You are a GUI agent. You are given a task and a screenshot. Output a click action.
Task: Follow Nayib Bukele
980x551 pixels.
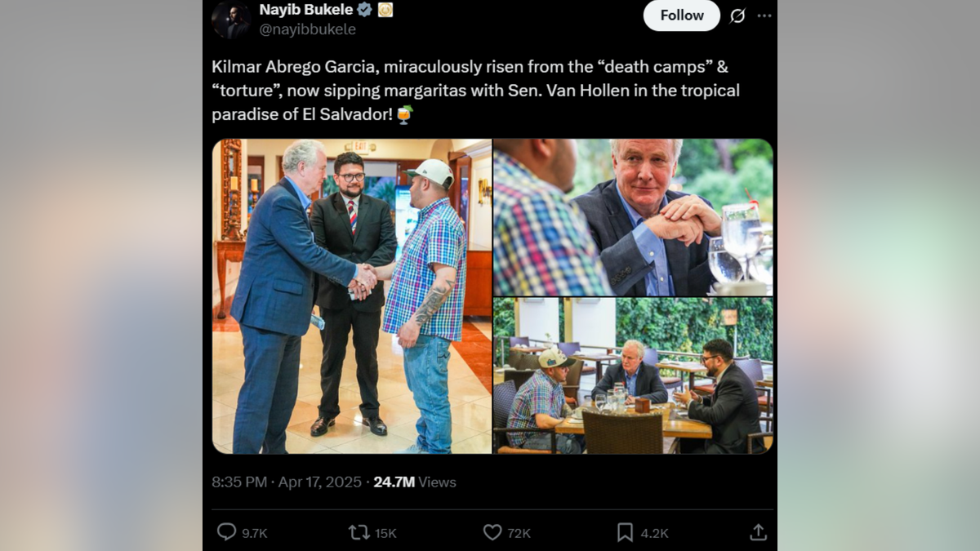[x=681, y=16]
